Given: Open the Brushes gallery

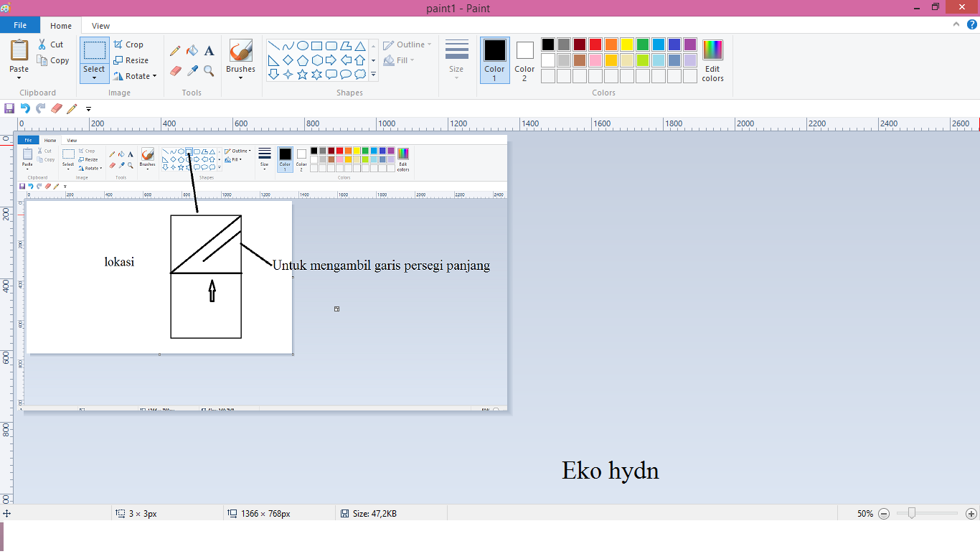Looking at the screenshot, I should click(240, 57).
